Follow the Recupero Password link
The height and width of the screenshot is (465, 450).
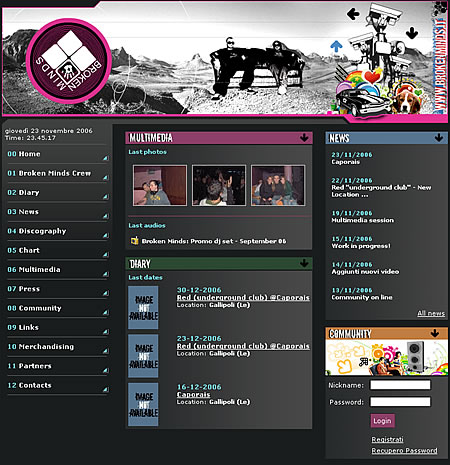[x=404, y=450]
